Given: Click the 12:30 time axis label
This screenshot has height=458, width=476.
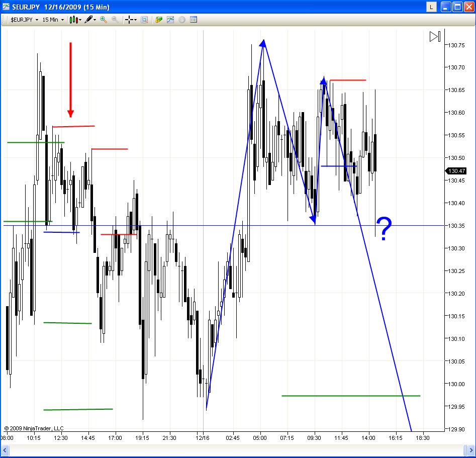Looking at the screenshot, I should click(61, 438).
